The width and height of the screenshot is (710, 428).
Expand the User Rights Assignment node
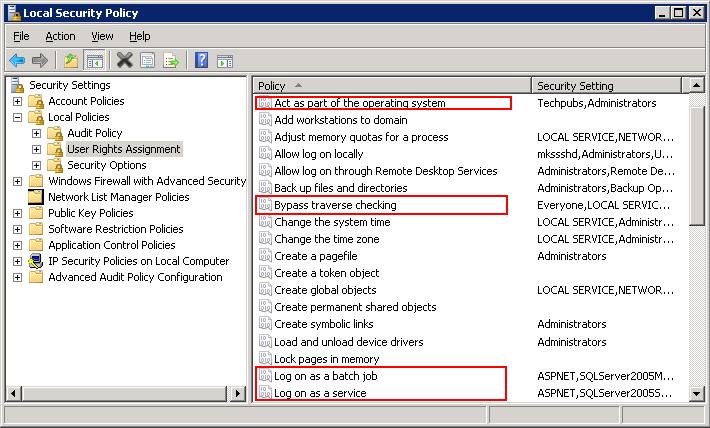pyautogui.click(x=36, y=149)
